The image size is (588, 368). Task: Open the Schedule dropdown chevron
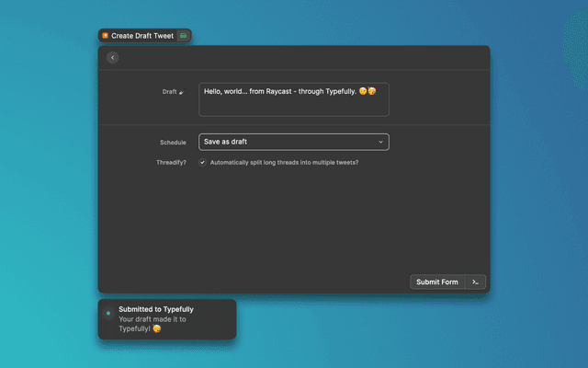(380, 142)
